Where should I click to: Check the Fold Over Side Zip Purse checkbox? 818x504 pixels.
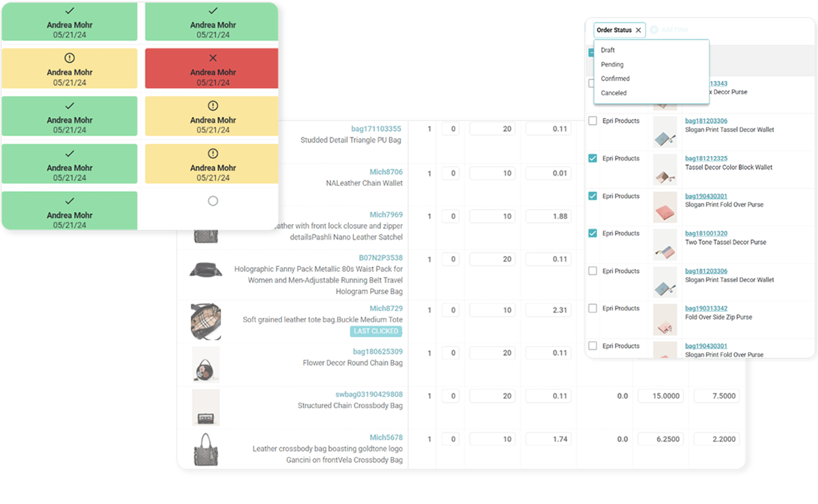coord(592,308)
